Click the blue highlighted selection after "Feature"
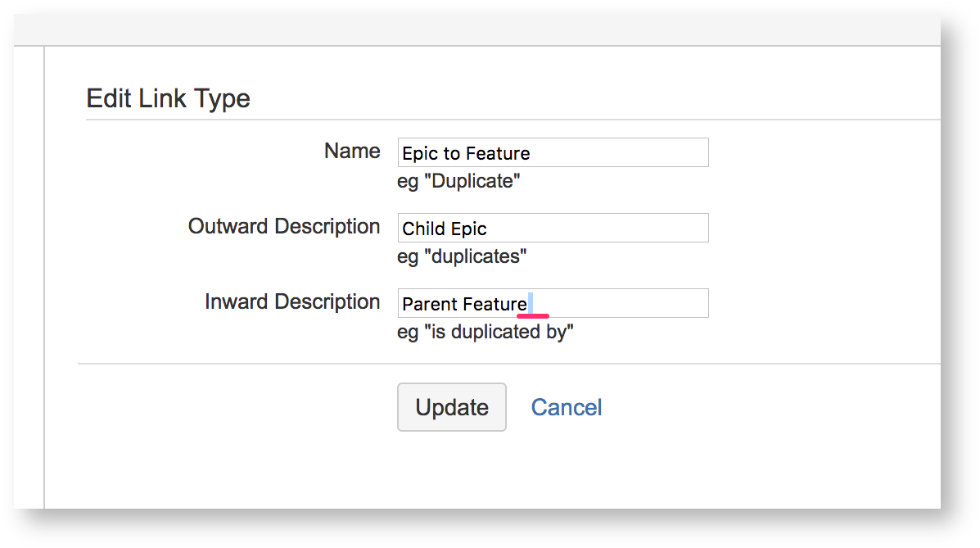This screenshot has width=980, height=548. click(531, 304)
